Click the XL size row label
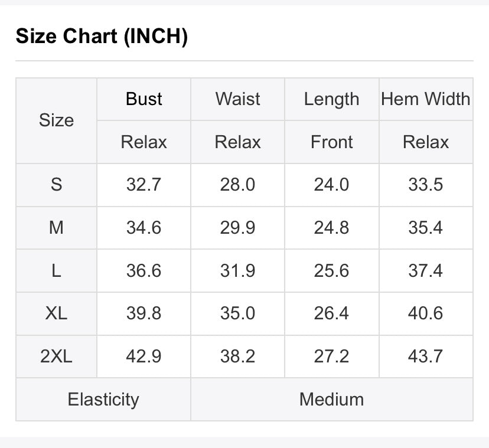Screen dimensions: 489x448 (x=56, y=313)
